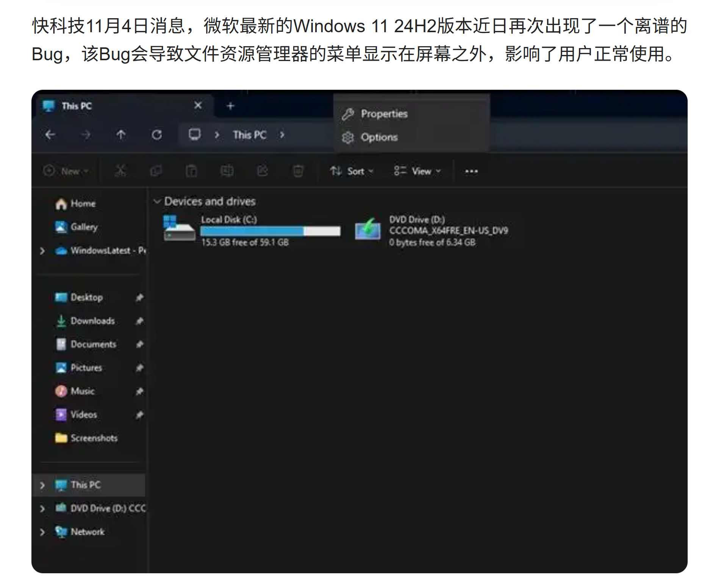Click the Local Disk (C:) drive icon
This screenshot has height=588, width=724.
coord(179,227)
